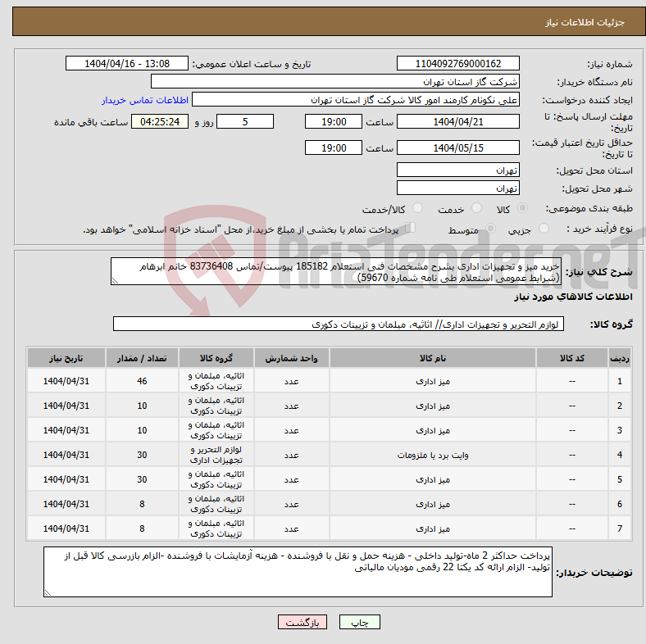The image size is (646, 644).
Task: Select the کالا radio button
Action: pyautogui.click(x=522, y=208)
